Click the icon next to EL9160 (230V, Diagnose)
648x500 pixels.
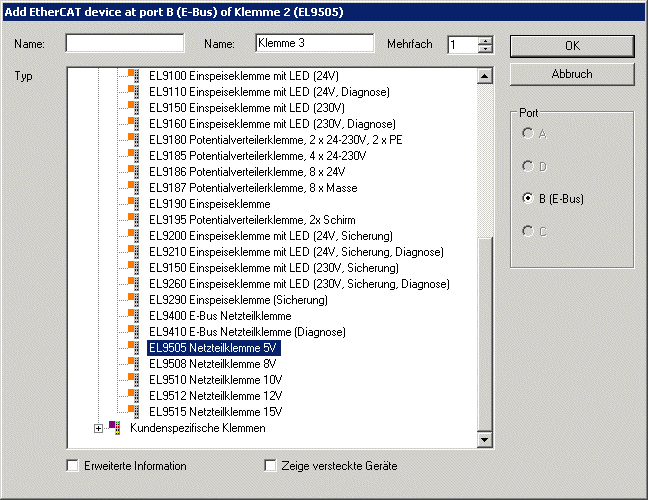tap(133, 124)
